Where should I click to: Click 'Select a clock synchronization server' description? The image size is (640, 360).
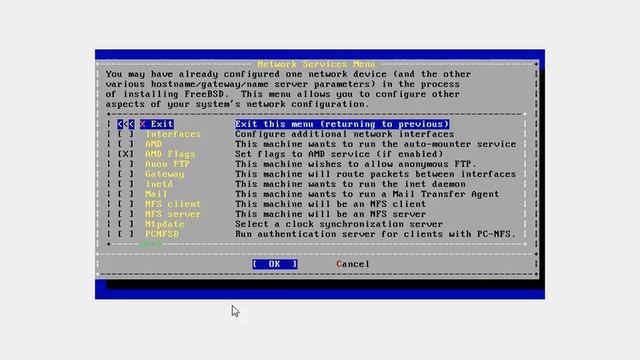pos(339,224)
